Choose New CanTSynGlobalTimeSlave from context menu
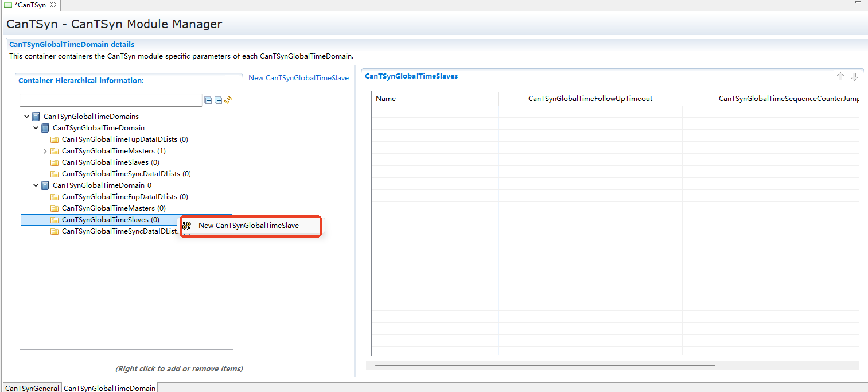The image size is (868, 392). coord(248,226)
